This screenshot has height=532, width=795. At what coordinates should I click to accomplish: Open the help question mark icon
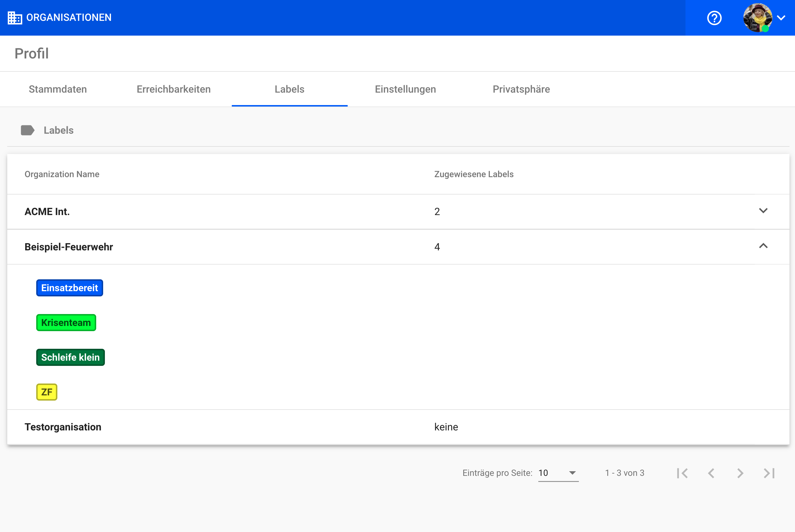tap(714, 18)
